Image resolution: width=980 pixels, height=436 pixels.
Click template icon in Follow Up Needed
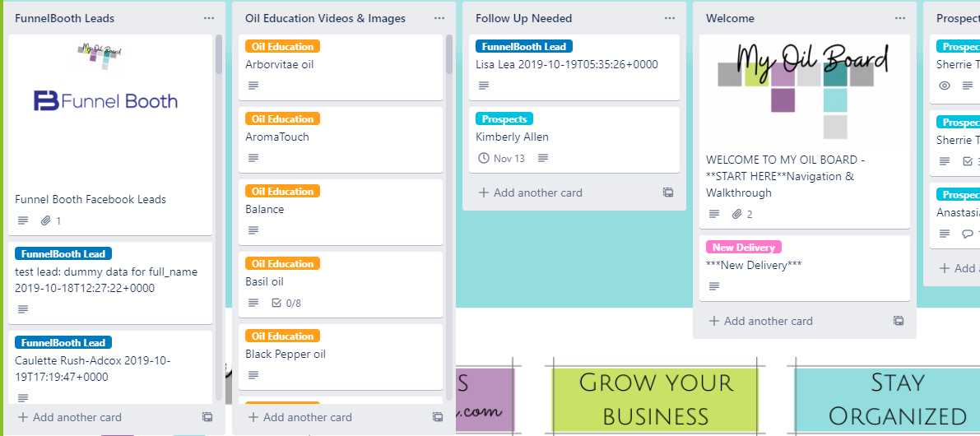pos(668,192)
